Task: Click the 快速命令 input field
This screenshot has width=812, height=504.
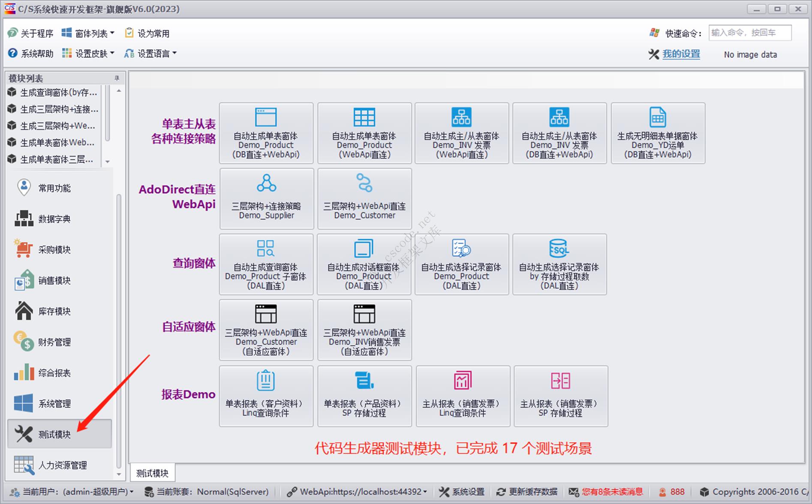Action: (750, 32)
